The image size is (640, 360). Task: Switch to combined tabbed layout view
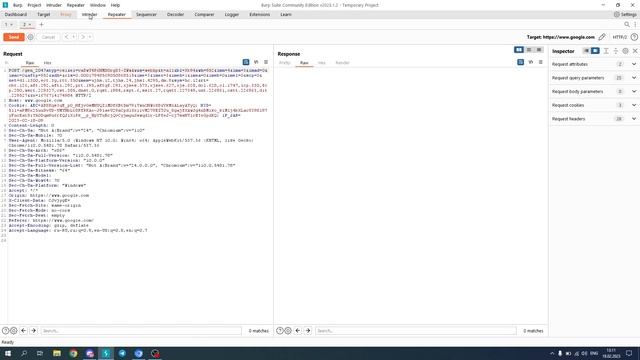[539, 50]
